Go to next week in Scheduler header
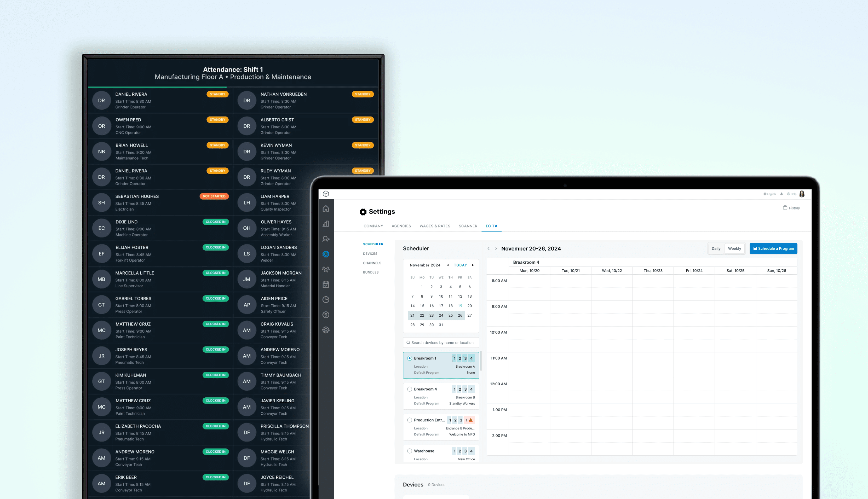This screenshot has height=499, width=868. [x=496, y=248]
